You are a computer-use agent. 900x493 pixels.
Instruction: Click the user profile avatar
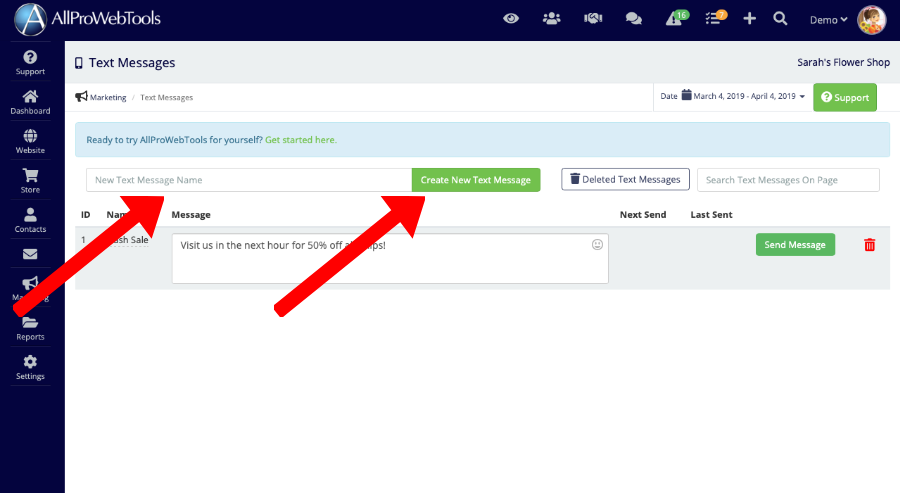point(871,20)
